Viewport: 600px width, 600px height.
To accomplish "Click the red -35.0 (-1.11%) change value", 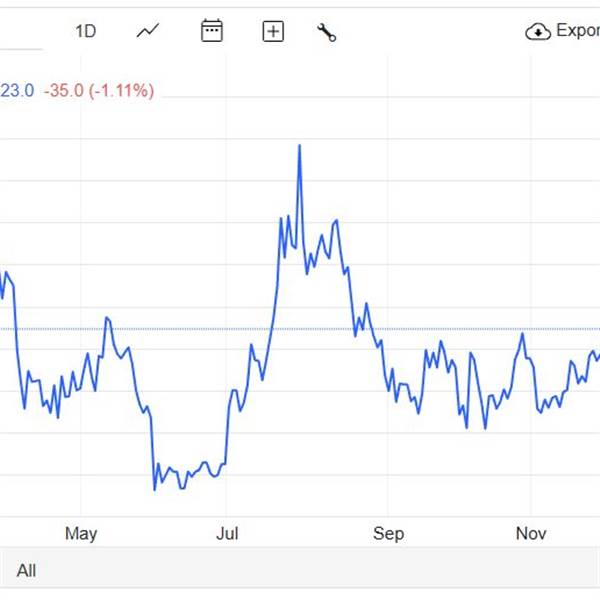I will 99,91.
